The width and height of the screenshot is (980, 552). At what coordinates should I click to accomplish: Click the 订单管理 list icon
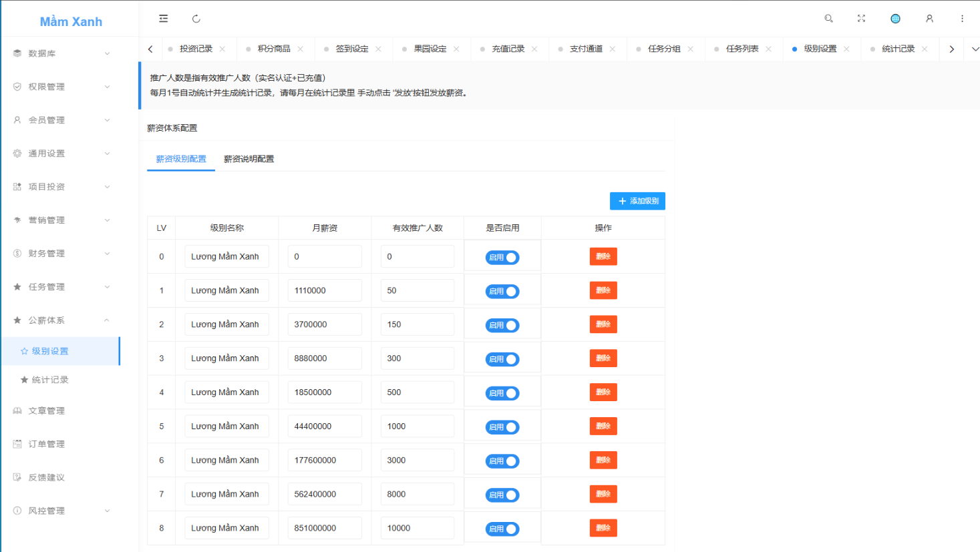click(x=17, y=445)
